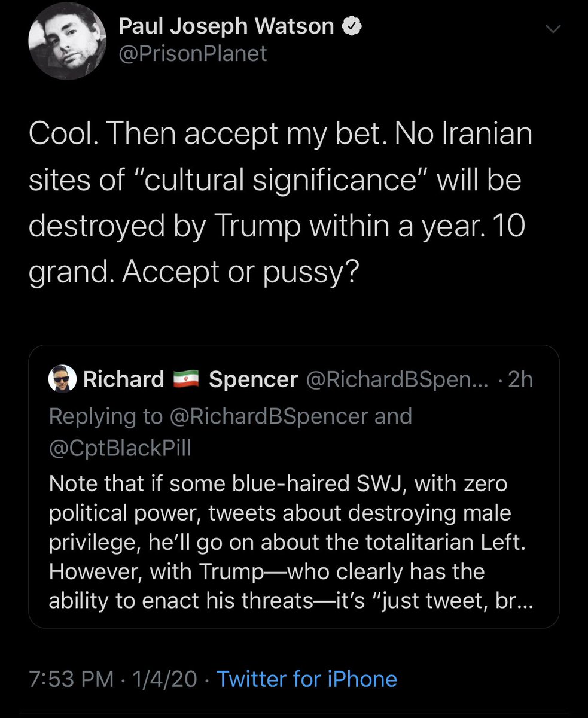Viewport: 588px width, 718px height.
Task: Tap the name "Spencer" in quoted tweet
Action: 253,379
